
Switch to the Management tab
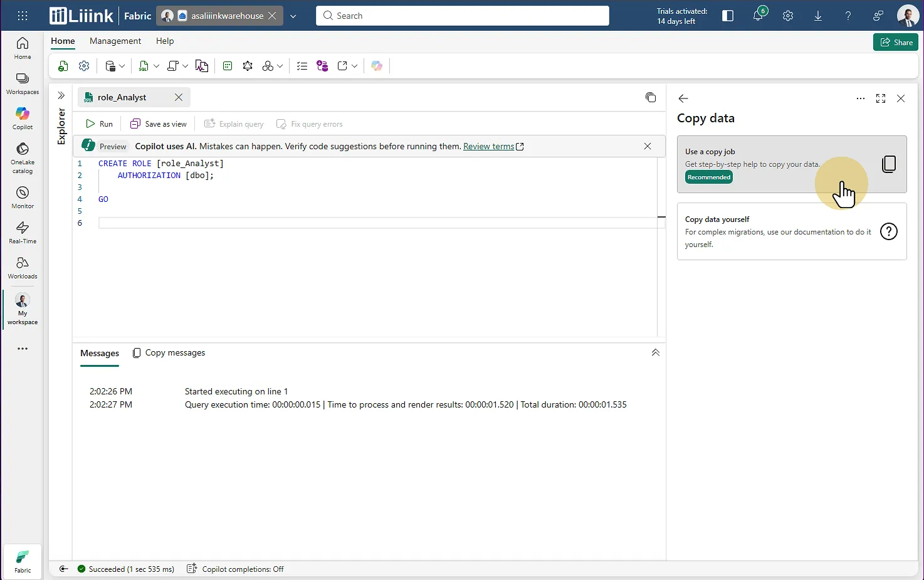[x=115, y=41]
